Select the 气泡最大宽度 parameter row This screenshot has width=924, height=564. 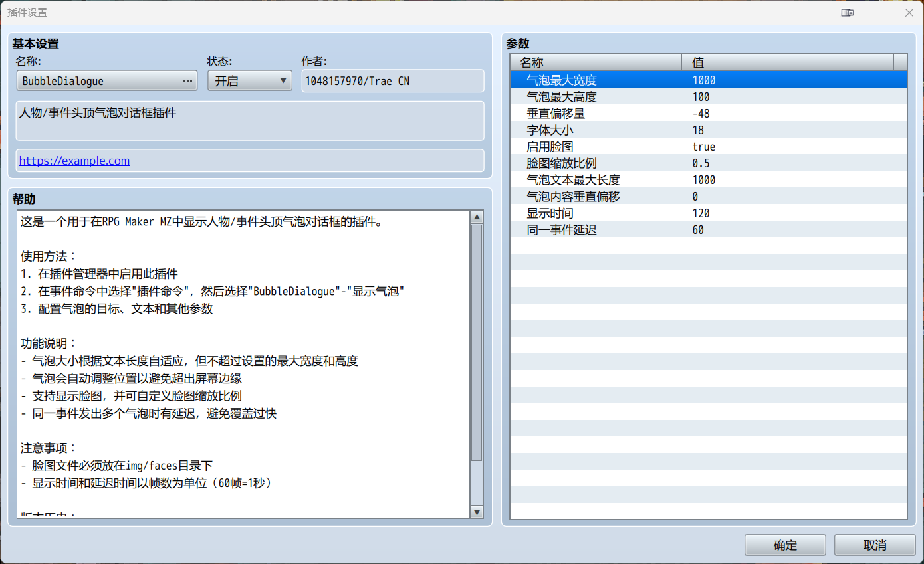pos(709,80)
